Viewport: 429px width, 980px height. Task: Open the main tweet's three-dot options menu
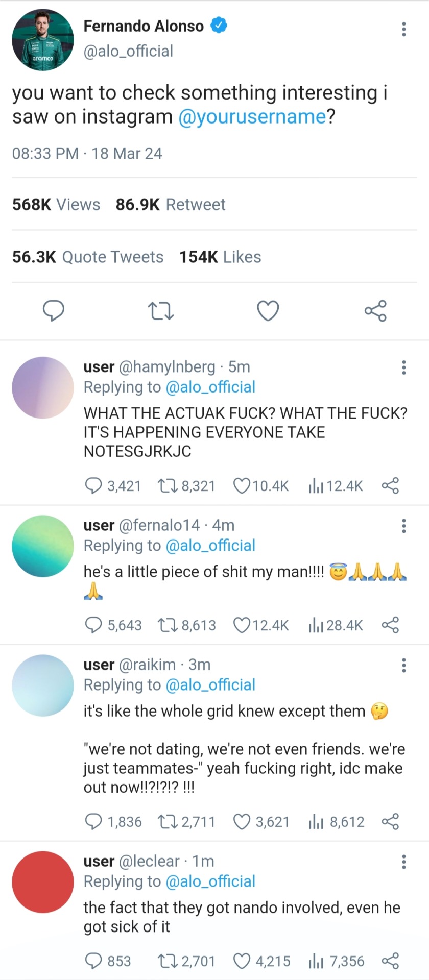click(x=403, y=29)
